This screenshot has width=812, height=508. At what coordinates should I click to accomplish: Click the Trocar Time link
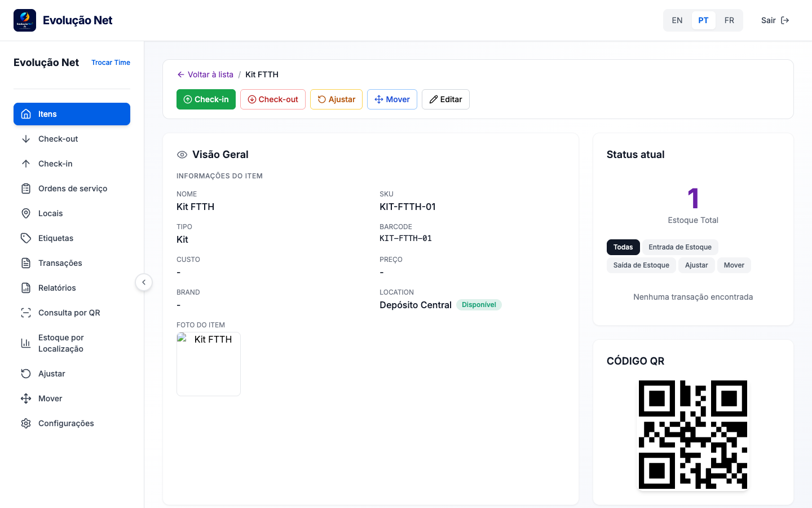(x=111, y=63)
